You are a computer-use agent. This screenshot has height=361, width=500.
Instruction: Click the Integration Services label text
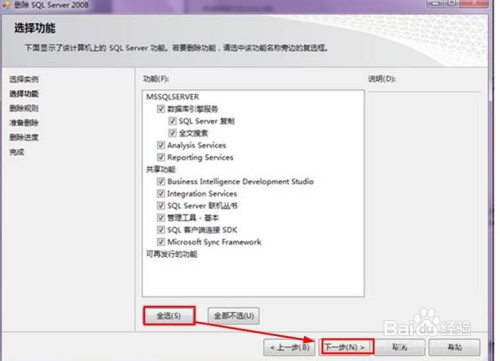[202, 193]
